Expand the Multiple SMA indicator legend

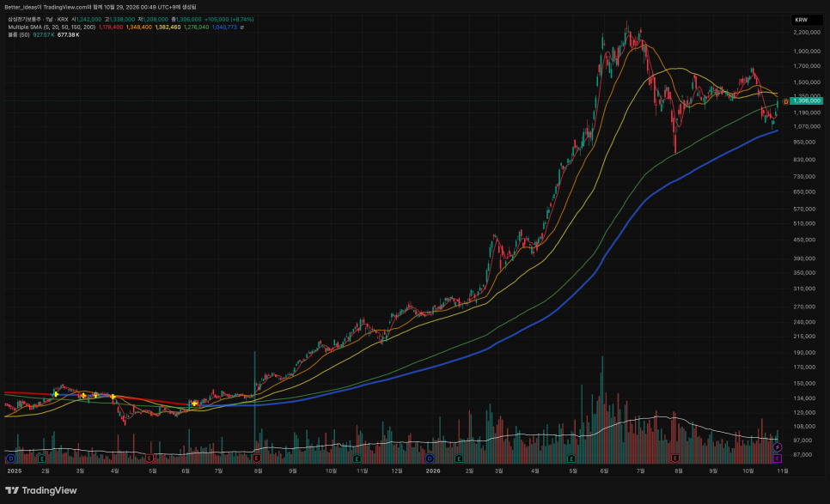tap(52, 27)
